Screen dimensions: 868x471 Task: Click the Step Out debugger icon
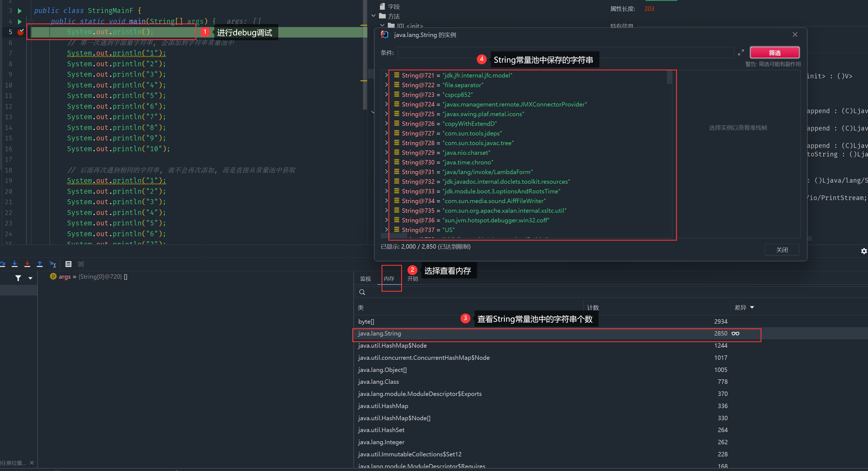pyautogui.click(x=40, y=264)
